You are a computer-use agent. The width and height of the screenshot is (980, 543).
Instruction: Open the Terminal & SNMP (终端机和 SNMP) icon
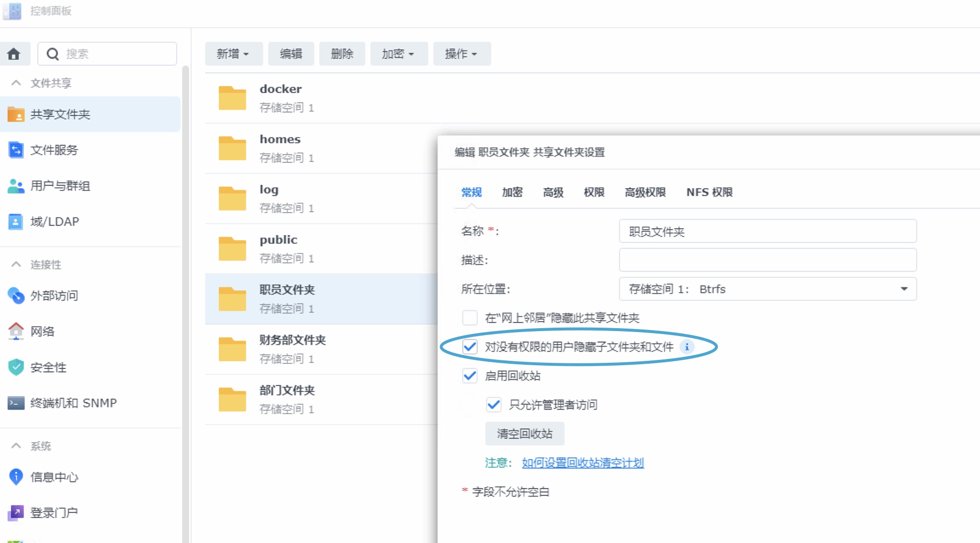16,403
